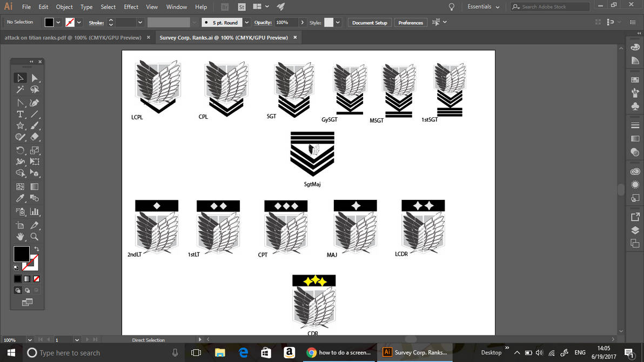This screenshot has width=644, height=362.
Task: Open the Swatches panel icon
Action: point(635,80)
